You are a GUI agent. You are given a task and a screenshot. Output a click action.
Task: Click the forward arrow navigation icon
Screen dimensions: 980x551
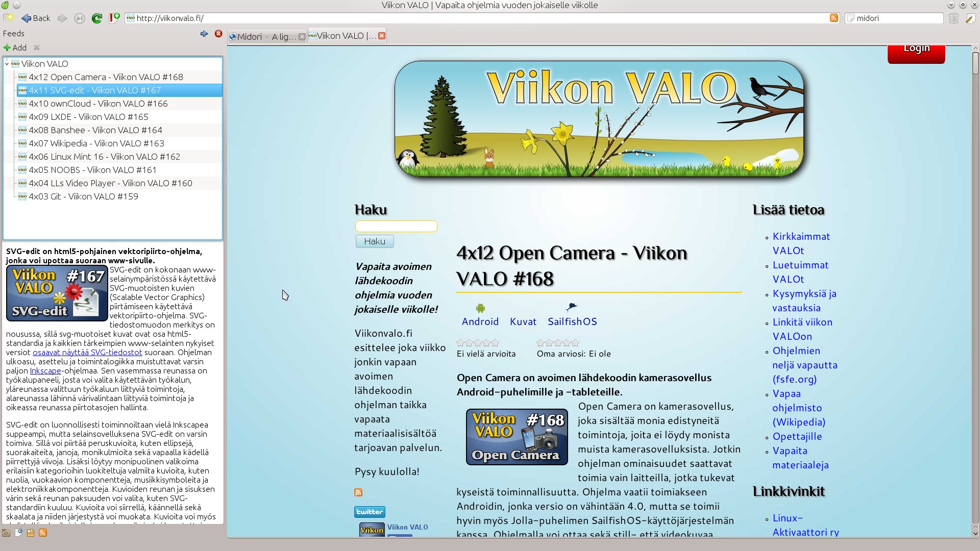coord(62,18)
